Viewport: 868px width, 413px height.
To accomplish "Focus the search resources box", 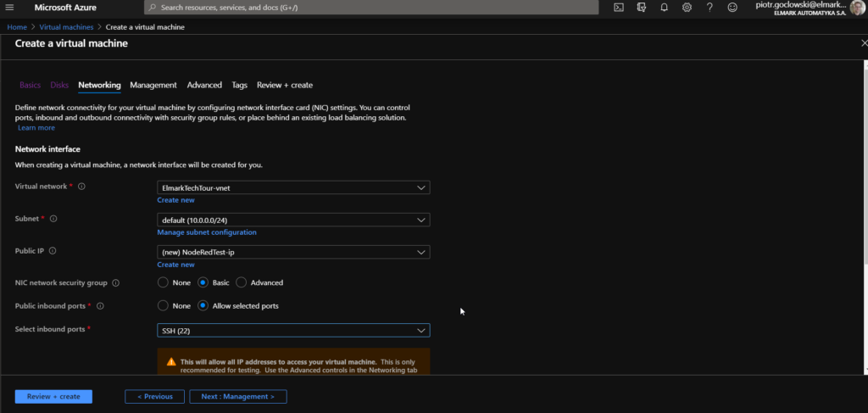I will [x=371, y=8].
